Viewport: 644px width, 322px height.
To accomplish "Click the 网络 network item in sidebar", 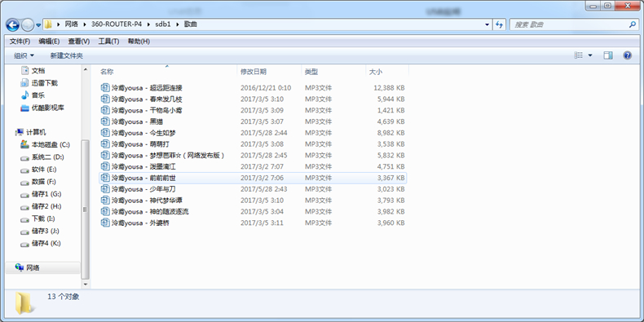I will tap(33, 267).
